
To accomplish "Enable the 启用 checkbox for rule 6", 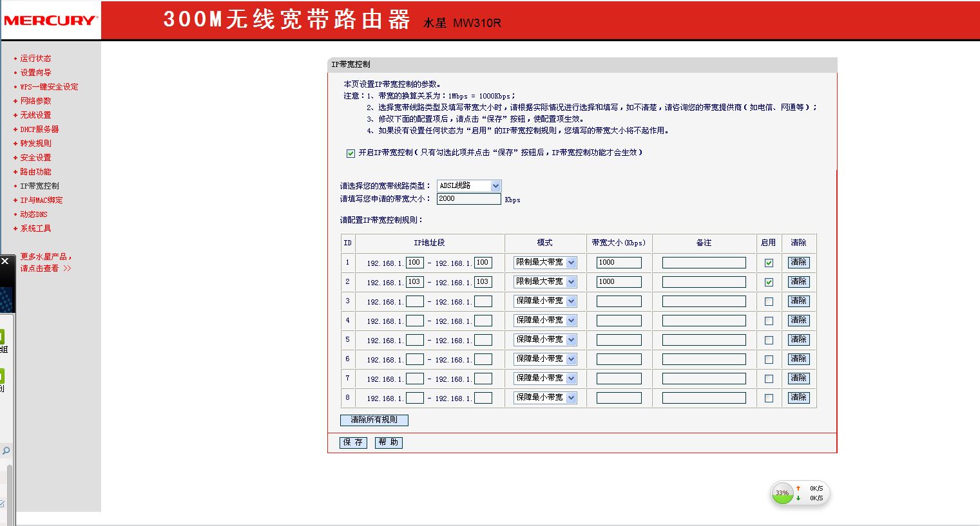I will [x=769, y=359].
